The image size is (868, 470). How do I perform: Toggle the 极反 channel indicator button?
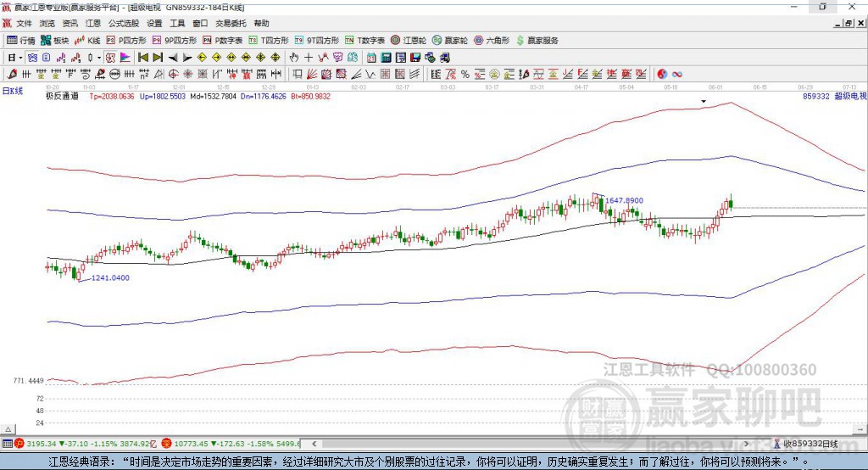click(111, 58)
